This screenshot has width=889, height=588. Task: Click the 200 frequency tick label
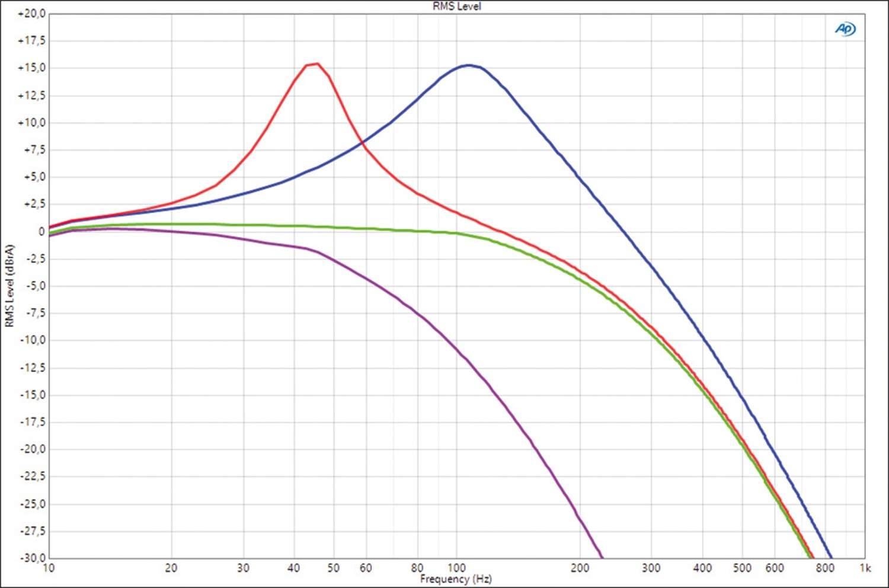tap(580, 568)
